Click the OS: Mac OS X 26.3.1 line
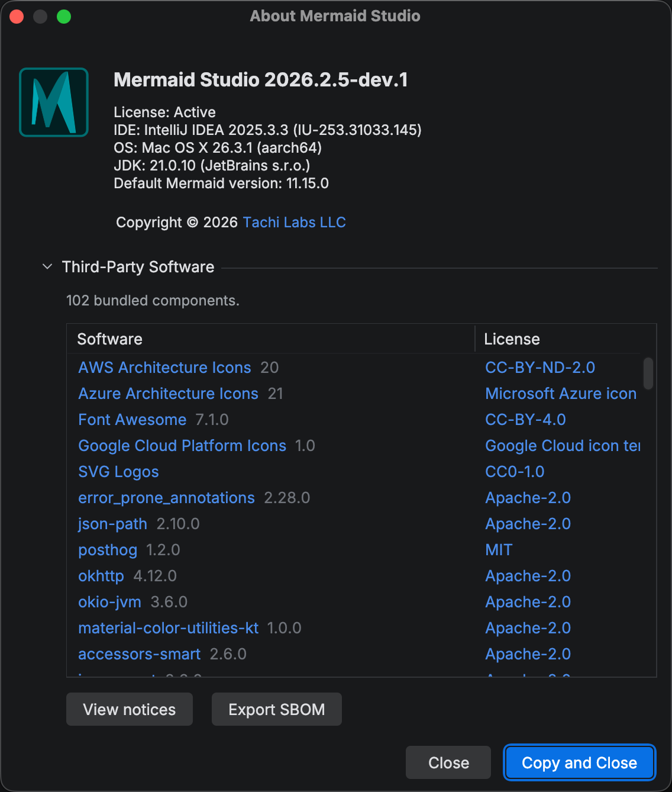The image size is (672, 792). (218, 148)
